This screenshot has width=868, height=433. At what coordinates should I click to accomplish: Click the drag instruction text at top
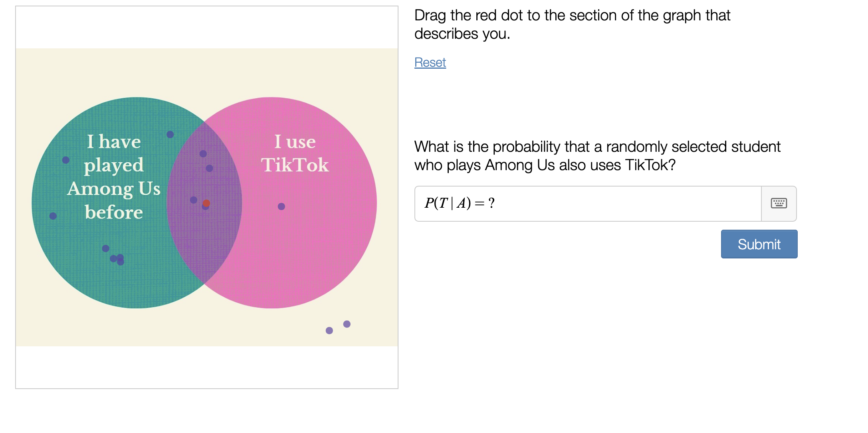pyautogui.click(x=571, y=24)
